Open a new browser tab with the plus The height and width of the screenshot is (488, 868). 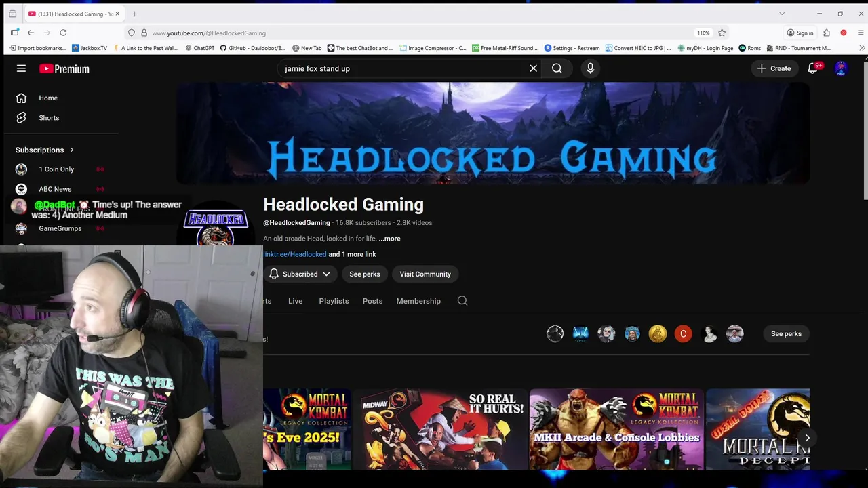tap(134, 14)
